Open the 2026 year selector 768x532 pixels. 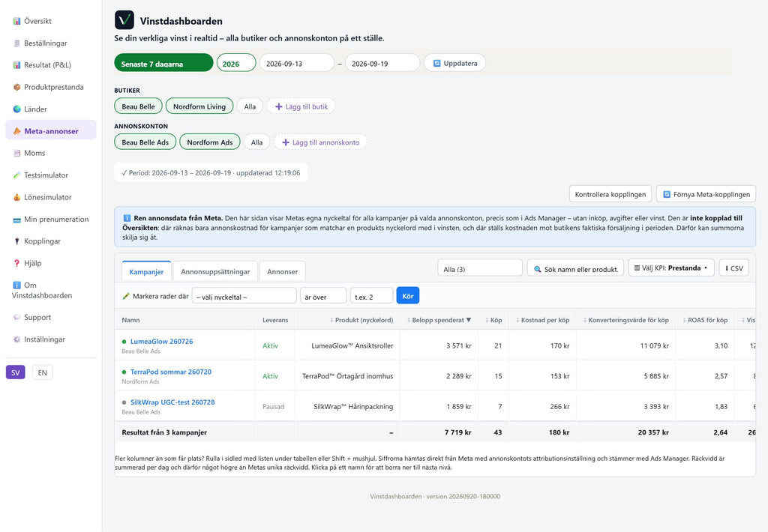(x=236, y=63)
